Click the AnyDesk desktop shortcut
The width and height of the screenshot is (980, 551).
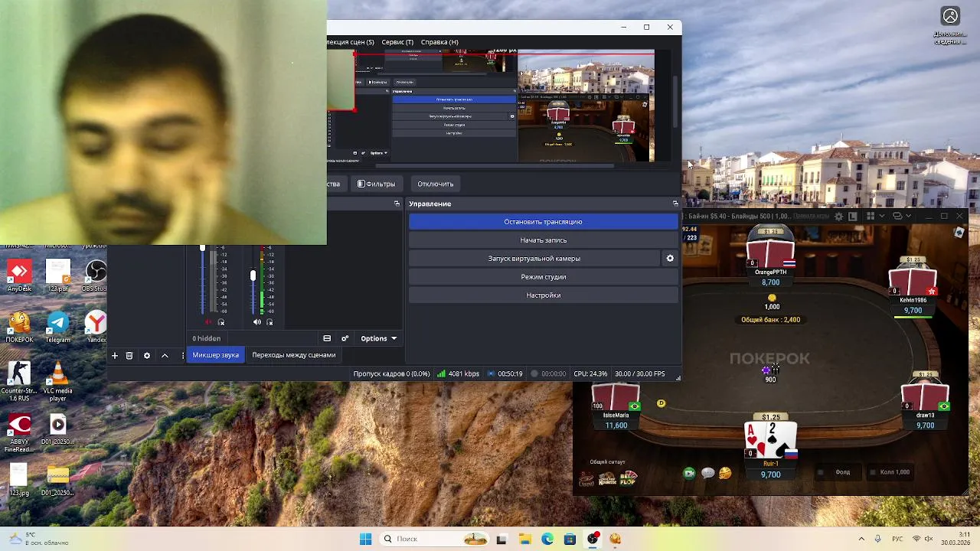click(x=19, y=276)
